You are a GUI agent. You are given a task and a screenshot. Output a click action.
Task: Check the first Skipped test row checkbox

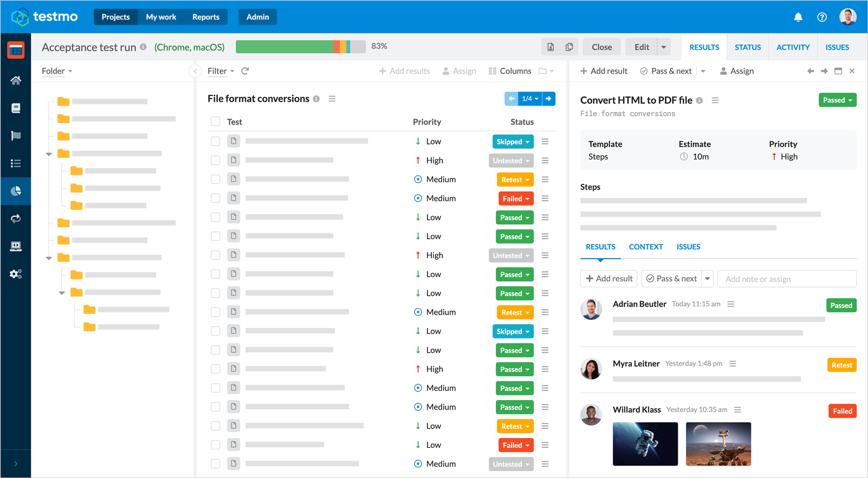[216, 141]
